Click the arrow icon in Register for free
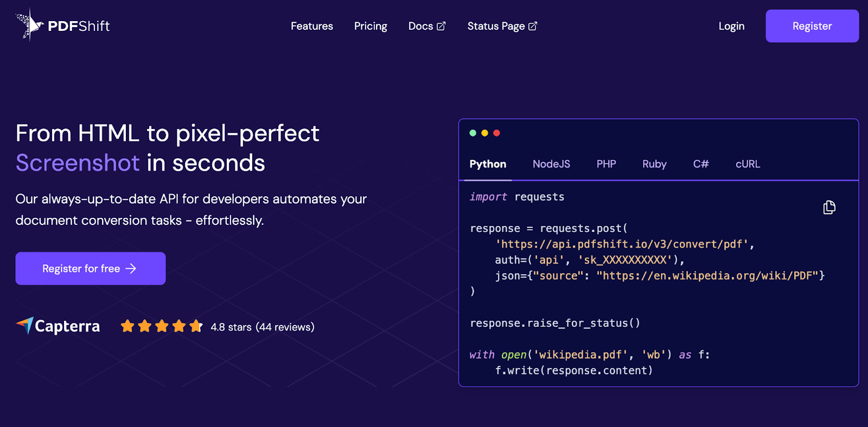This screenshot has width=868, height=427. [x=131, y=269]
